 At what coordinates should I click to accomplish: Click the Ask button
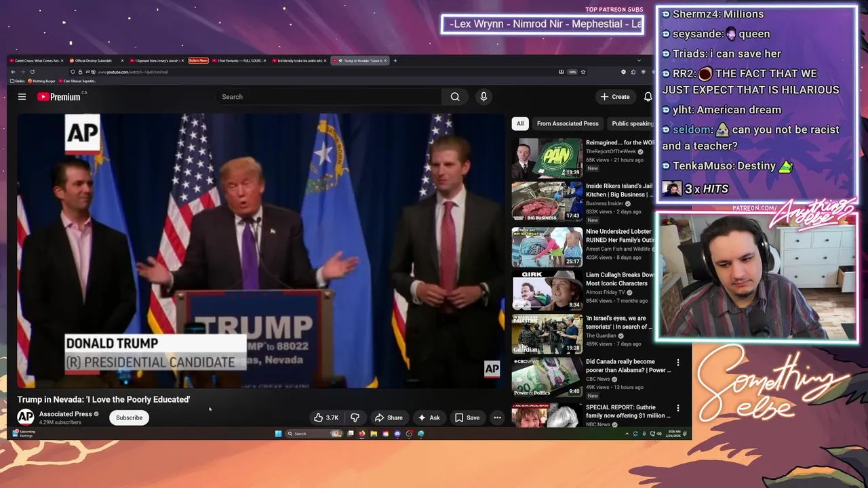[x=429, y=418]
